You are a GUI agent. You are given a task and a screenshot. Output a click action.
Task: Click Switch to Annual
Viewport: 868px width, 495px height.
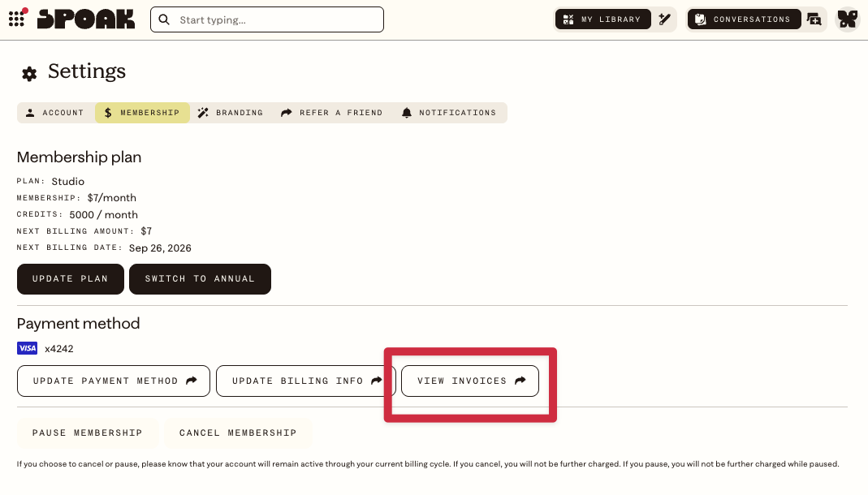[200, 279]
